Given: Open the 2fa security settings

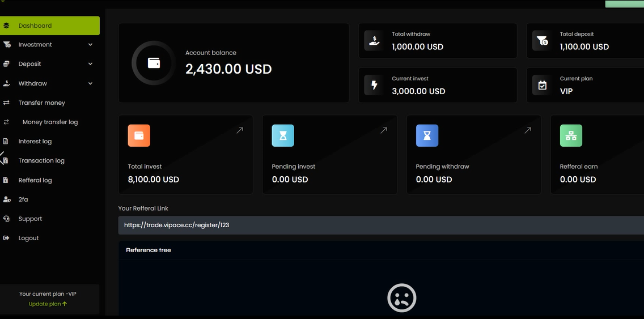Looking at the screenshot, I should (x=23, y=199).
